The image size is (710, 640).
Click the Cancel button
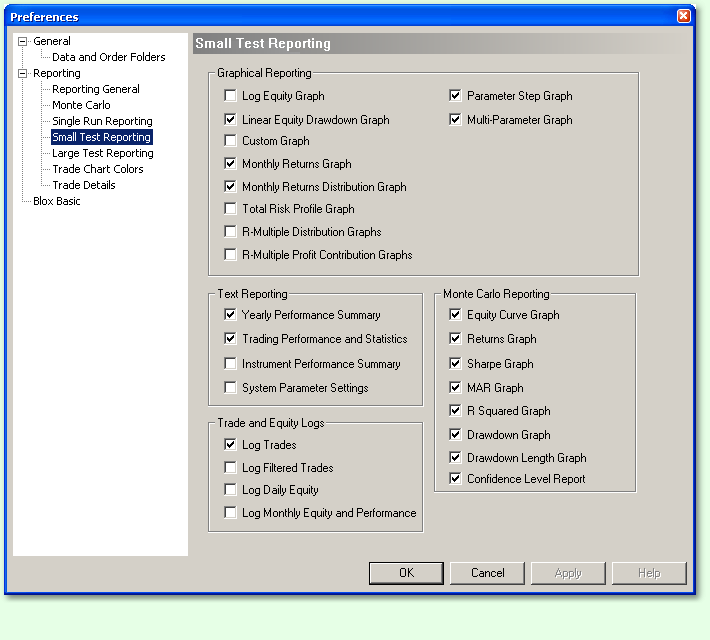tap(487, 573)
